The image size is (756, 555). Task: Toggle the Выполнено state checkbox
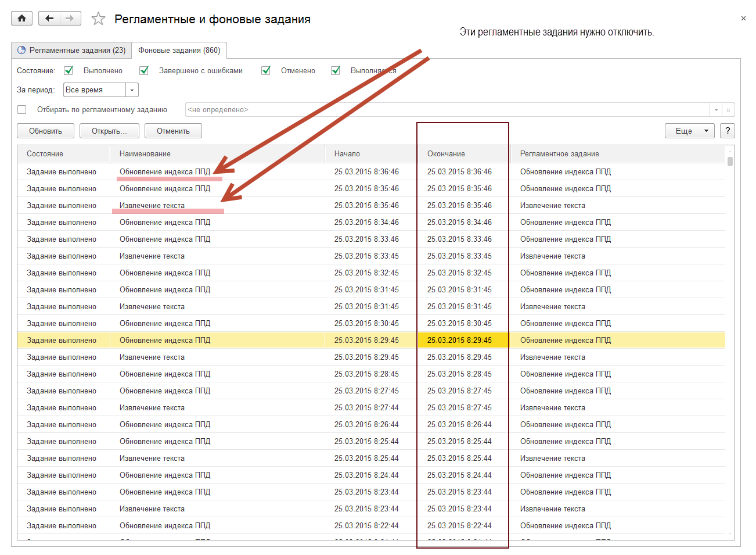tap(69, 70)
